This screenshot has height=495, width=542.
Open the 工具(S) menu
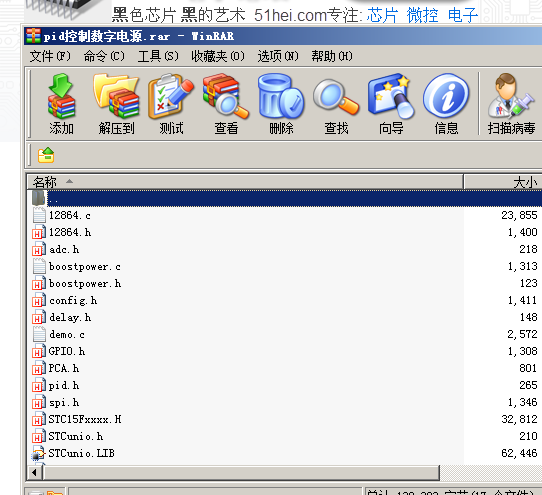point(158,56)
